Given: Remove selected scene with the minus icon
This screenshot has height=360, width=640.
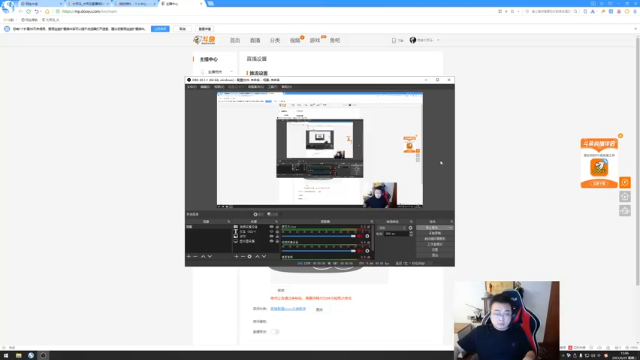Looking at the screenshot, I should (x=195, y=256).
